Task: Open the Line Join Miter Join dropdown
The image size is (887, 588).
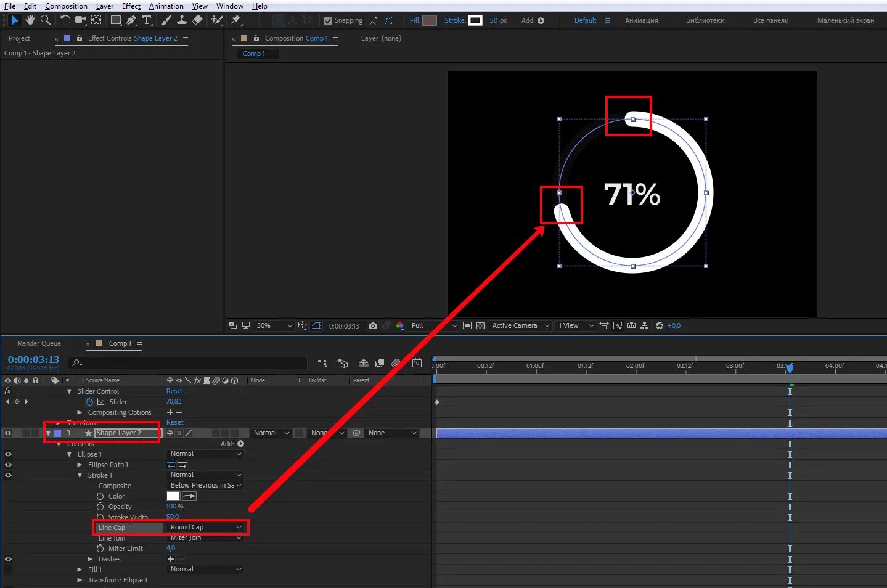Action: pos(206,538)
